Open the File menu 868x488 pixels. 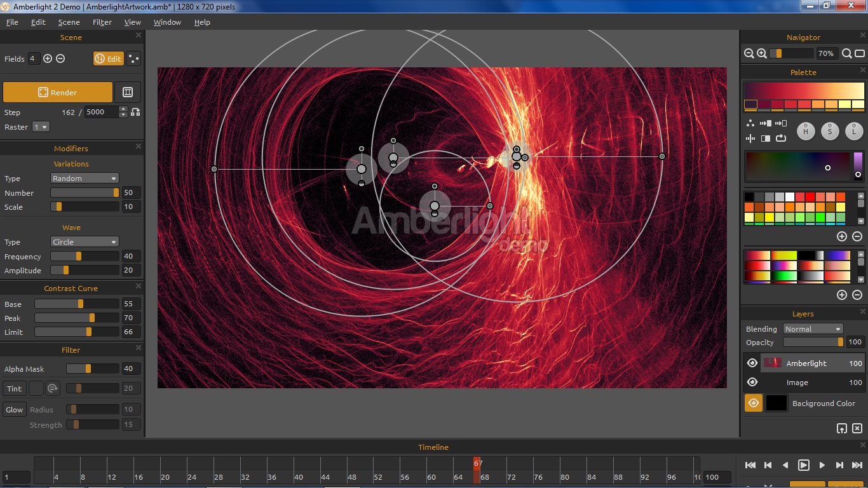[x=12, y=22]
